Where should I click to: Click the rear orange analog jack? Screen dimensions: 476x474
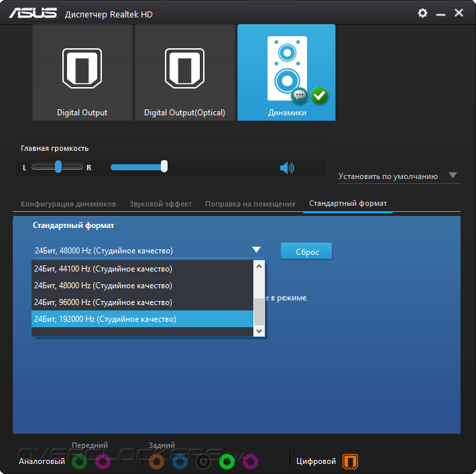point(156,461)
